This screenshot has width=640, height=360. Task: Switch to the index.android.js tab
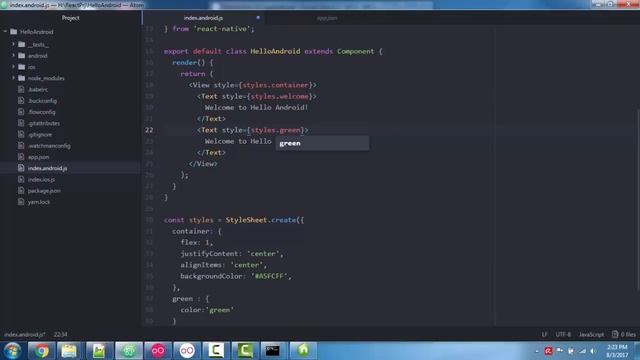(x=203, y=18)
